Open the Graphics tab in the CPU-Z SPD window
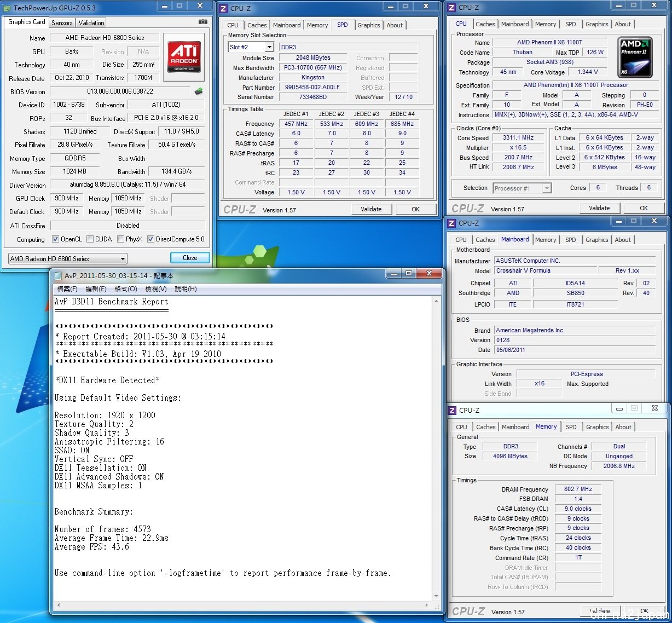Viewport: 672px width, 623px height. point(369,25)
